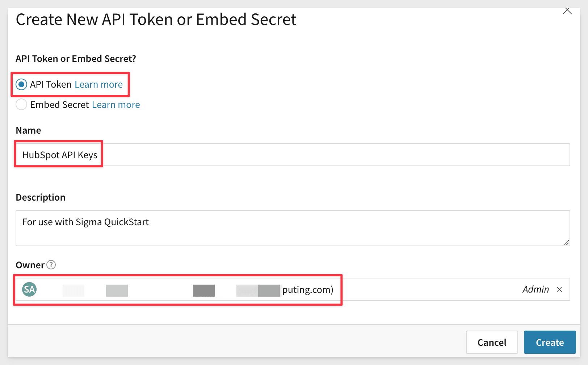
Task: Open Learn more beside API Token
Action: tap(98, 84)
